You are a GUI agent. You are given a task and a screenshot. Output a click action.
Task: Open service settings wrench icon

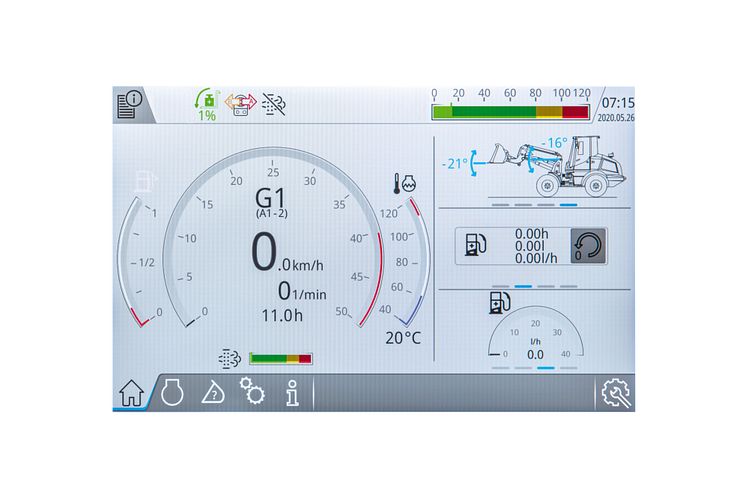point(616,393)
